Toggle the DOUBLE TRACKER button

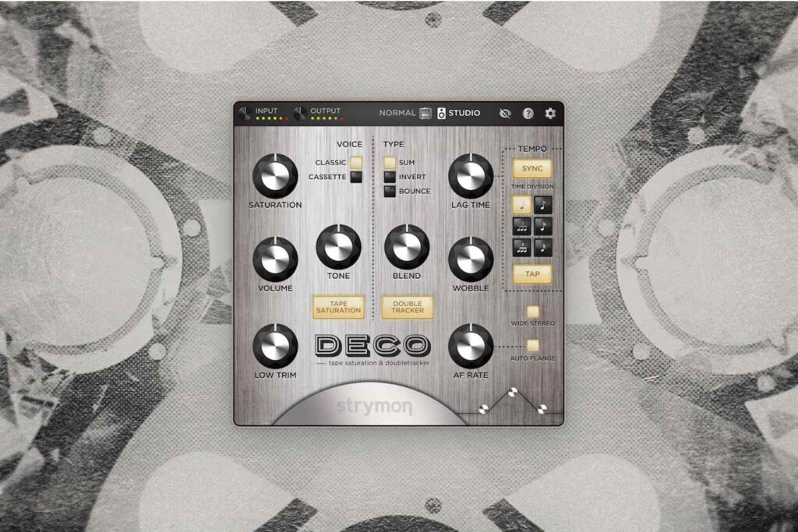pos(408,307)
